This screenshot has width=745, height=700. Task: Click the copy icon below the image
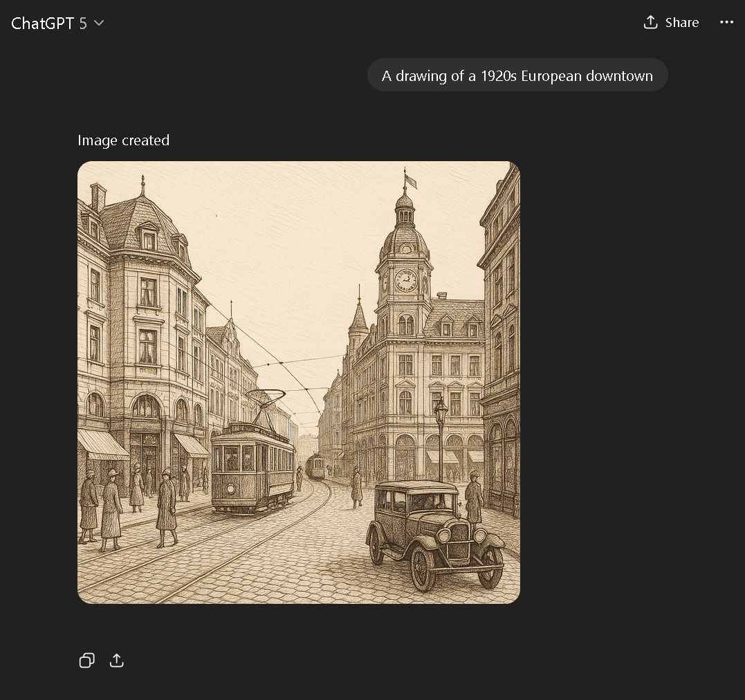click(87, 661)
